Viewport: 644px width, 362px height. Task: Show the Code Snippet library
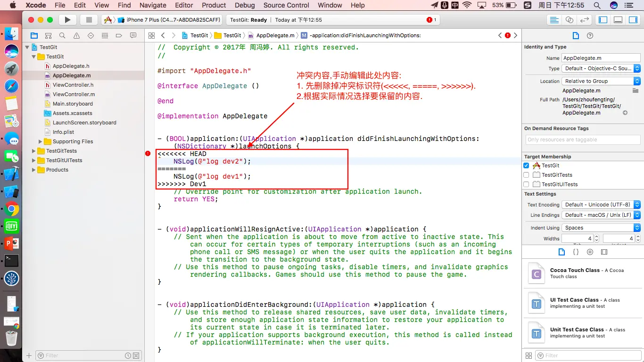pos(576,252)
